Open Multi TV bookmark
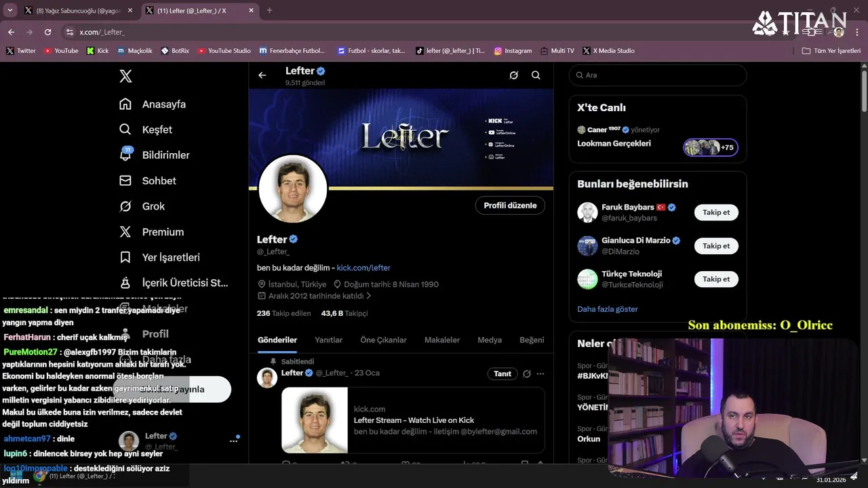The width and height of the screenshot is (868, 488). (557, 51)
